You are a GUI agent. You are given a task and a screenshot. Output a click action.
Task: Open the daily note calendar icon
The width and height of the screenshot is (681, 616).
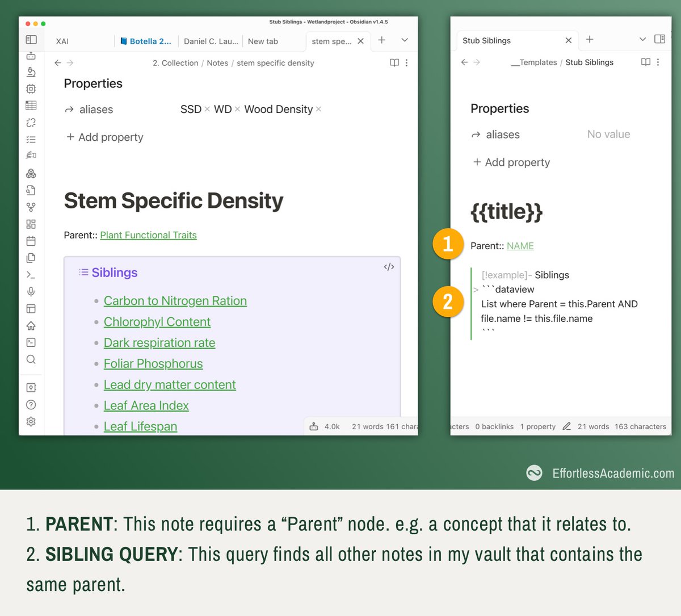[x=31, y=241]
